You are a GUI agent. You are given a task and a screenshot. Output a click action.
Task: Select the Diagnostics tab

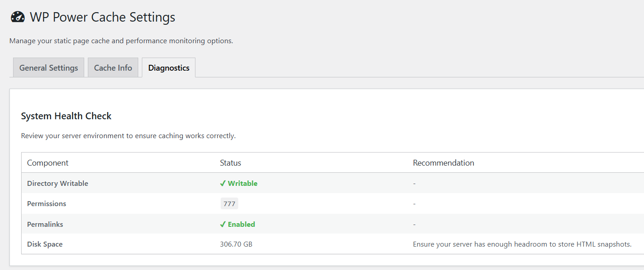click(169, 67)
